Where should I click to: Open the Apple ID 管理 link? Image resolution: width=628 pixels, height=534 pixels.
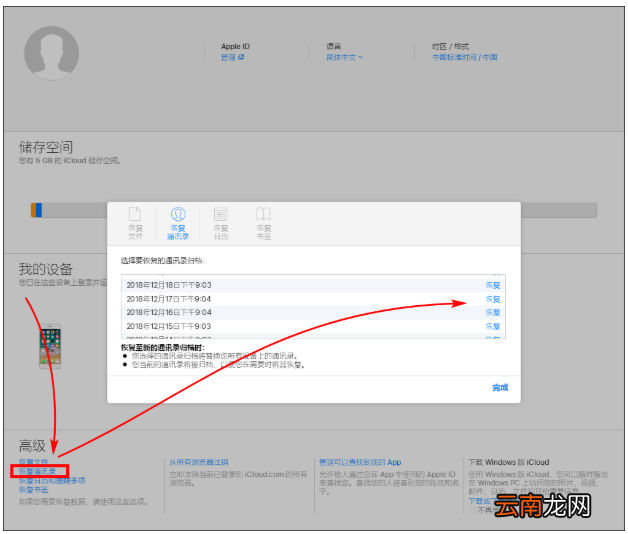pos(232,57)
